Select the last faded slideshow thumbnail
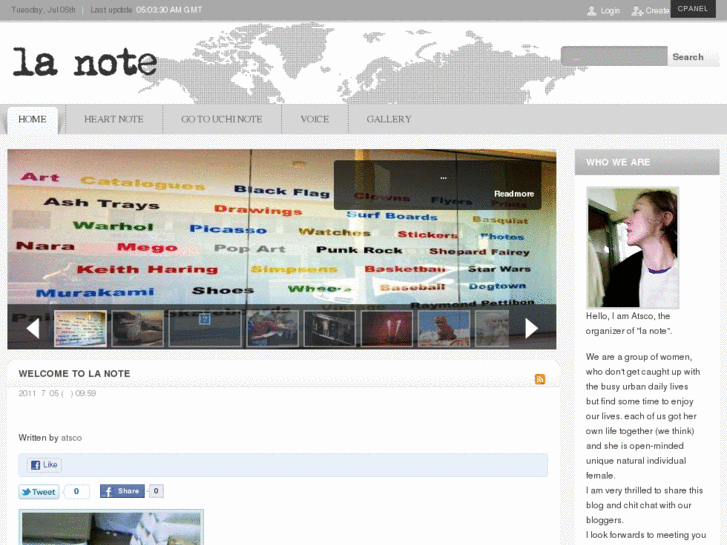This screenshot has height=545, width=727. pos(492,329)
